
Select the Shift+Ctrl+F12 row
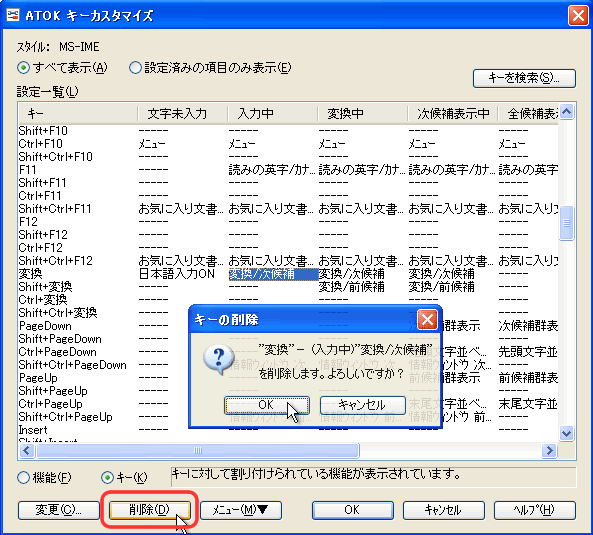(x=288, y=261)
